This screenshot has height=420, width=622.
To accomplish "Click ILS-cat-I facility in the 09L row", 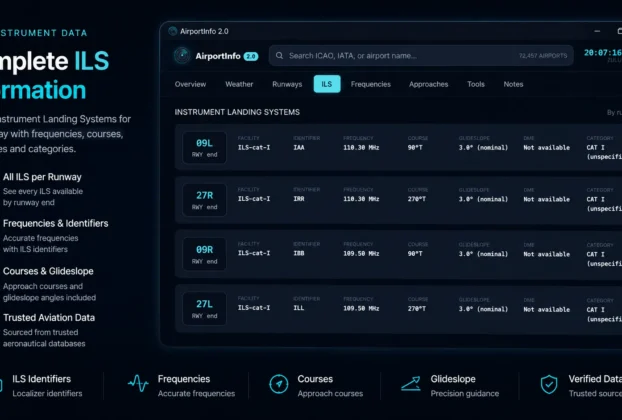I will pyautogui.click(x=254, y=148).
